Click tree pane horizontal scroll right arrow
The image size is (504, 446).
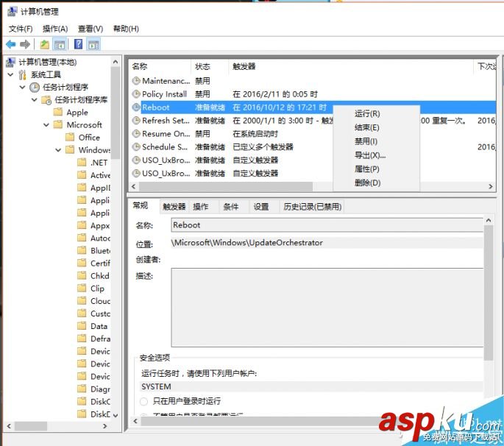tap(104, 426)
